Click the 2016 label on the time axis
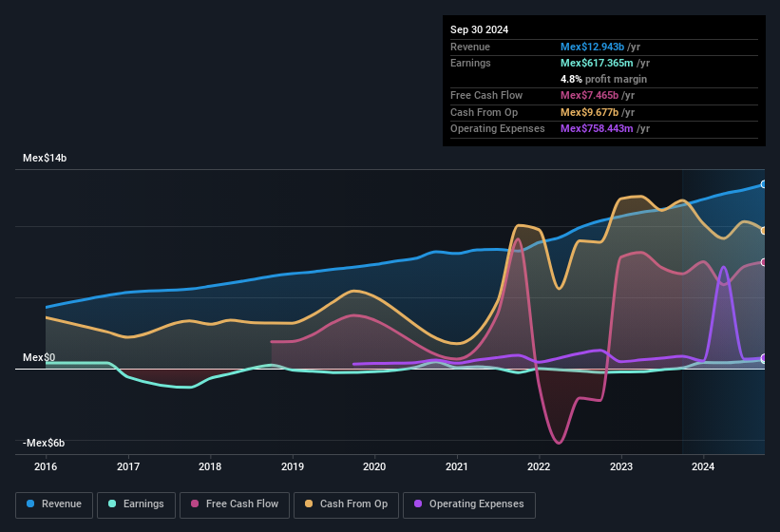The width and height of the screenshot is (780, 532). (46, 466)
